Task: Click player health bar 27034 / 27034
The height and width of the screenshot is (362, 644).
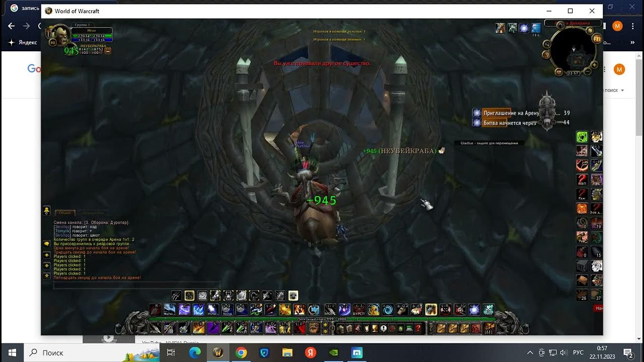Action: (x=92, y=36)
